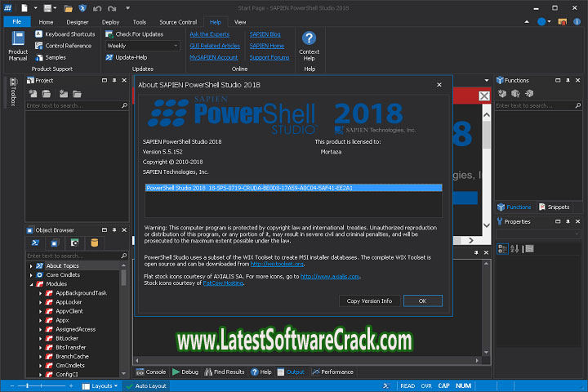
Task: Switch to the Debug tab
Action: [x=185, y=372]
